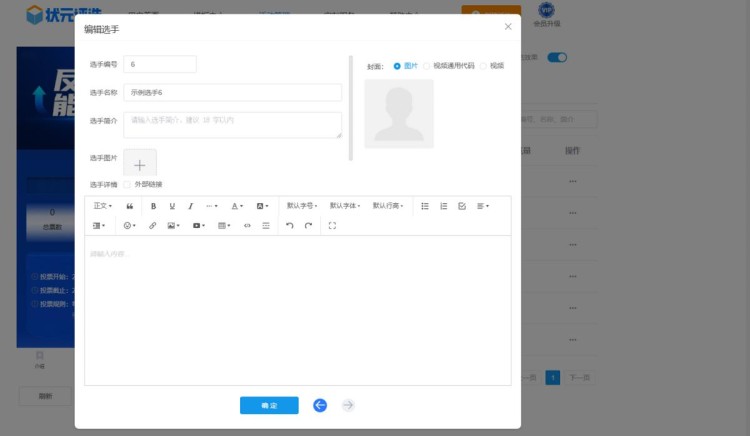Enter fullscreen editor mode

click(x=332, y=226)
